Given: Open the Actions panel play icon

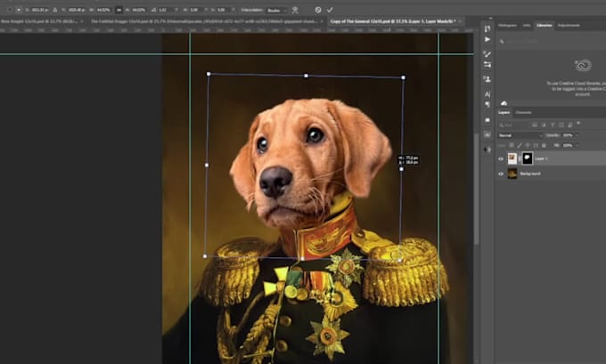Looking at the screenshot, I should (x=487, y=39).
